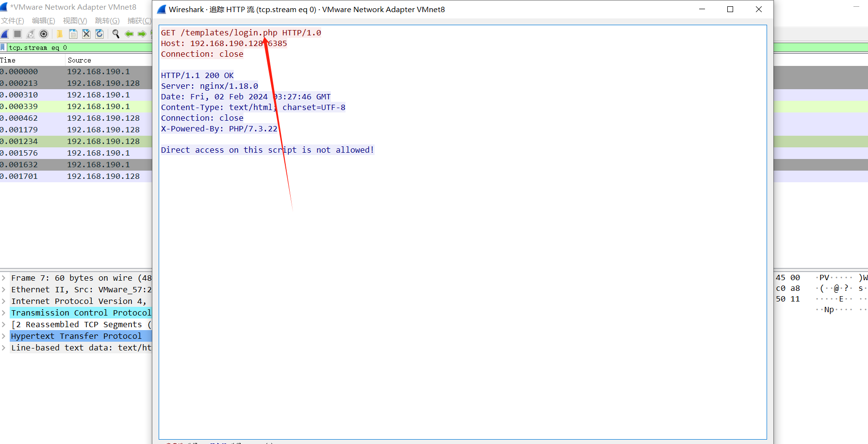This screenshot has width=868, height=444.
Task: Select the Transmission Control Protocol tree row
Action: click(81, 313)
